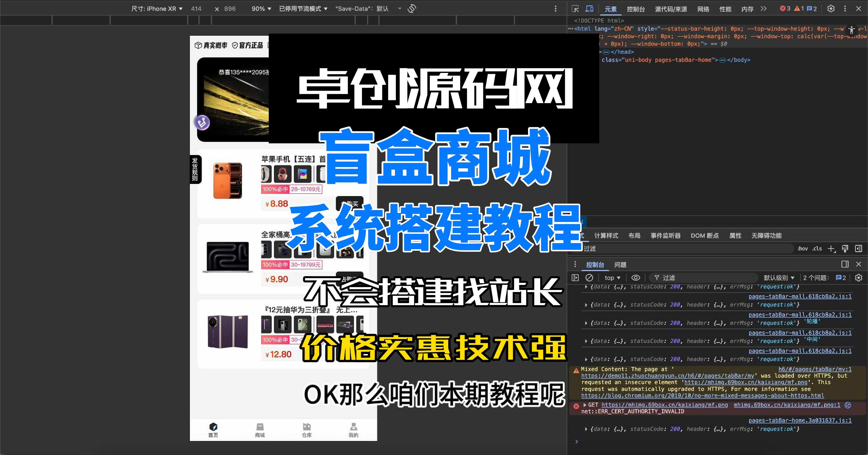Open the 默认级别 log level dropdown
The image size is (868, 455).
tap(778, 277)
